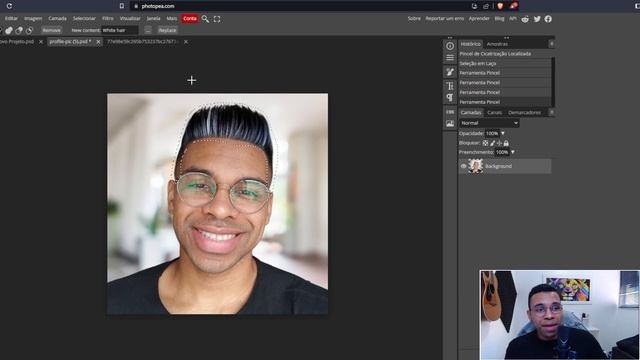640x360 pixels.
Task: Open the Info panel icon
Action: [x=450, y=46]
